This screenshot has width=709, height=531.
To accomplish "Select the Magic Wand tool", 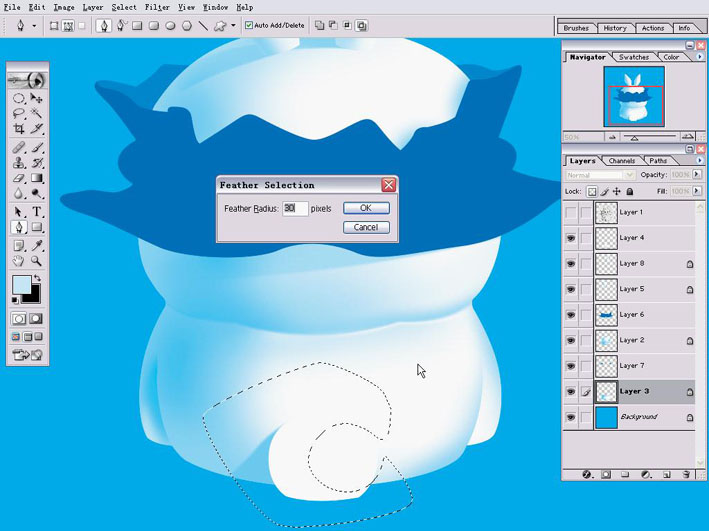I will coord(37,113).
